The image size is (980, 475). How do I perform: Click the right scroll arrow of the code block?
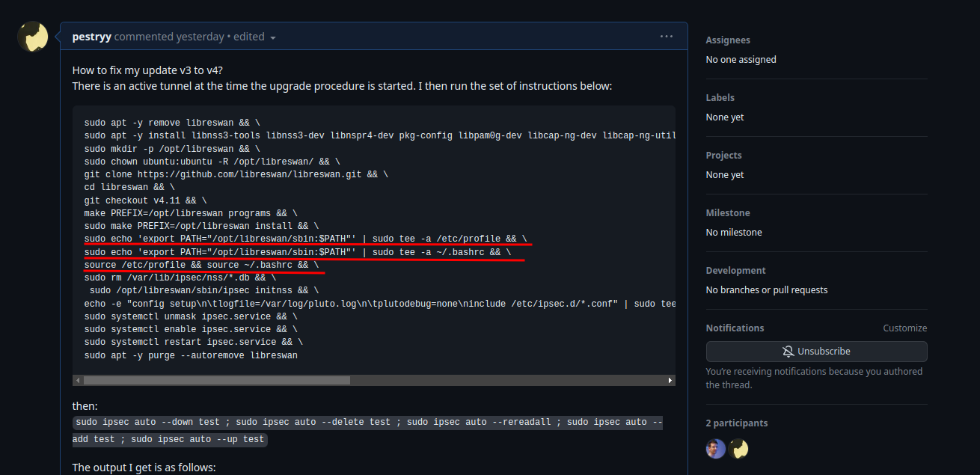(x=670, y=380)
